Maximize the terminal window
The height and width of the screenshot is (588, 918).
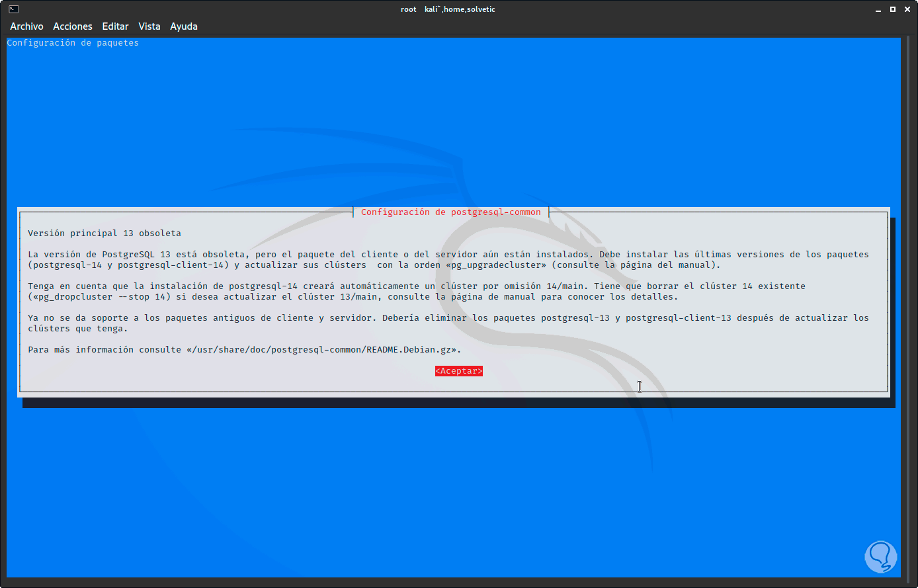click(892, 9)
